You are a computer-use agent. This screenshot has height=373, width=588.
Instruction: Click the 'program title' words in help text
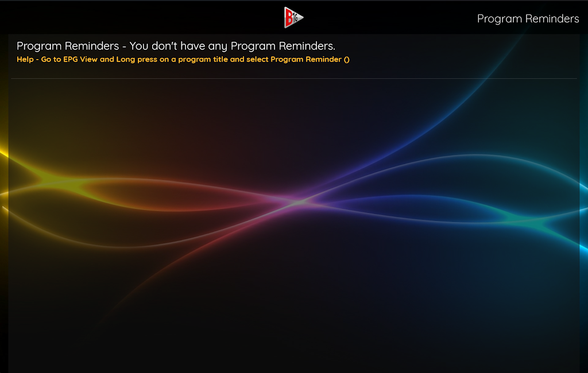pos(203,59)
